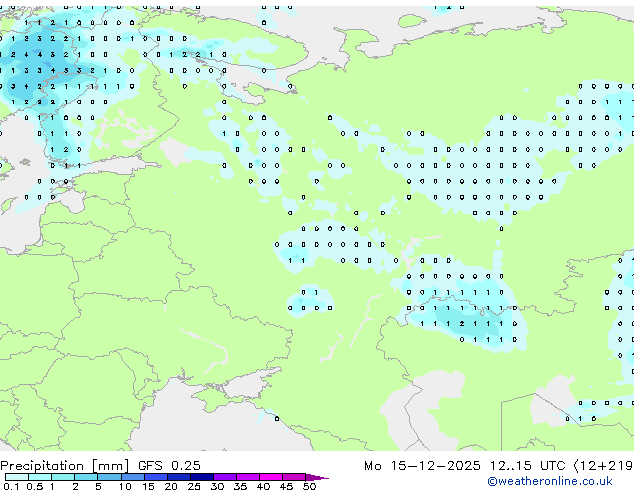Click the "12..15 UTC" time text

pos(527,466)
